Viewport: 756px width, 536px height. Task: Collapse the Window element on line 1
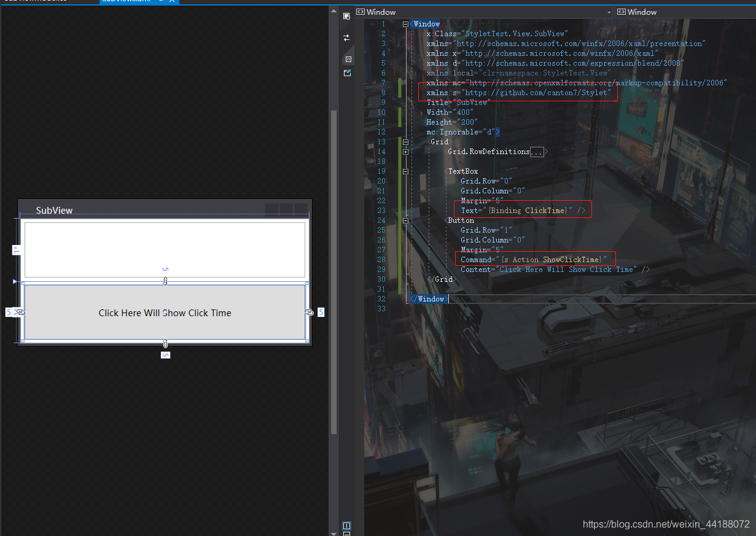pyautogui.click(x=405, y=24)
